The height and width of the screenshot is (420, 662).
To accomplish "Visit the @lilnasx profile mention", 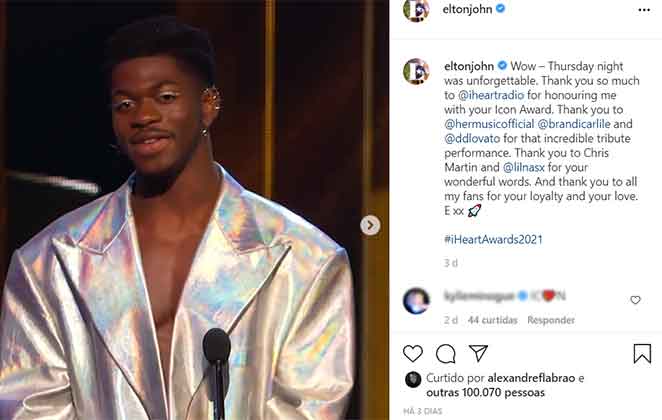I will tap(524, 167).
